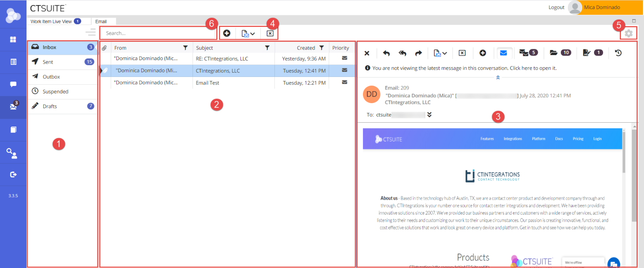Click the Logout link
644x268 pixels.
pyautogui.click(x=556, y=7)
